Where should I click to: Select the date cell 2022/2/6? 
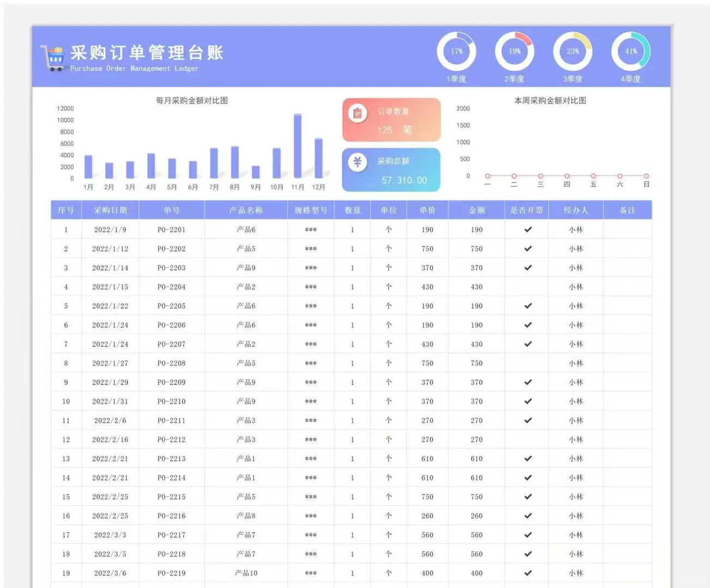point(110,420)
